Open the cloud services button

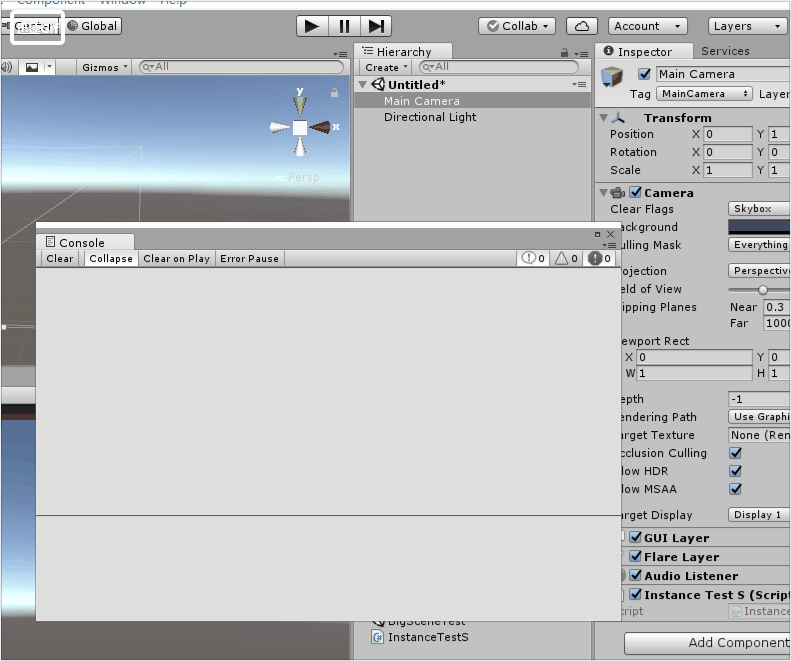pyautogui.click(x=582, y=26)
